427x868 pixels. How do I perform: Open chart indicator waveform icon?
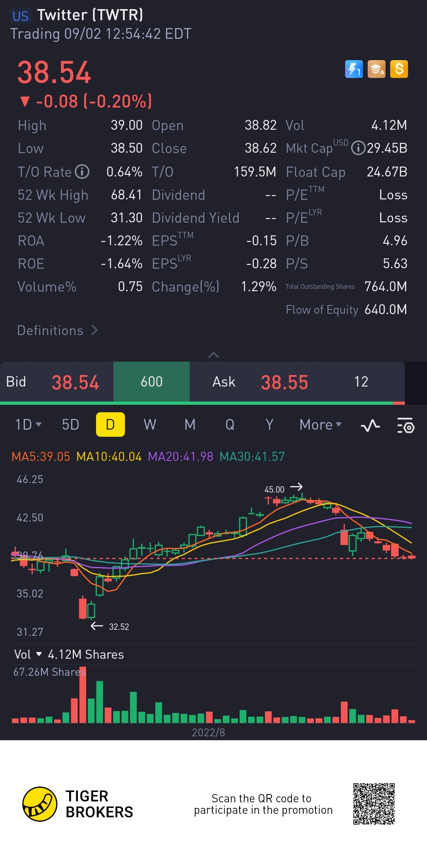click(x=370, y=425)
